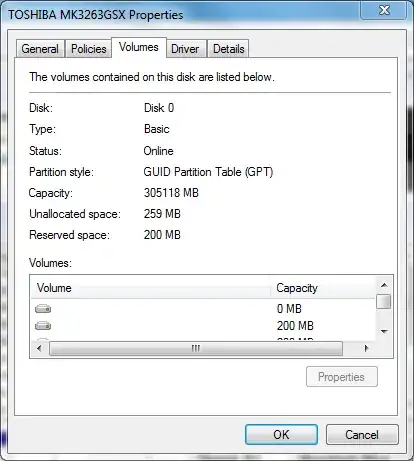Click the volume list scroll-down arrow

coord(384,331)
